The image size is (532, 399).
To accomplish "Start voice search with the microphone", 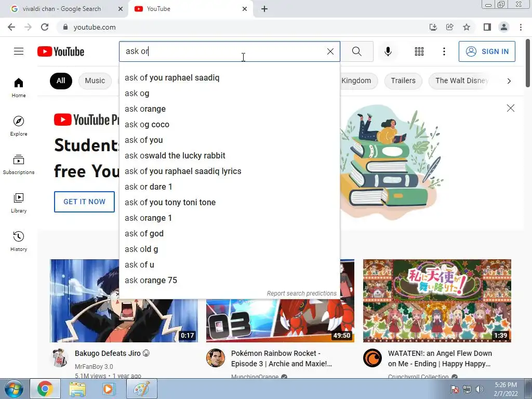I will pos(388,51).
